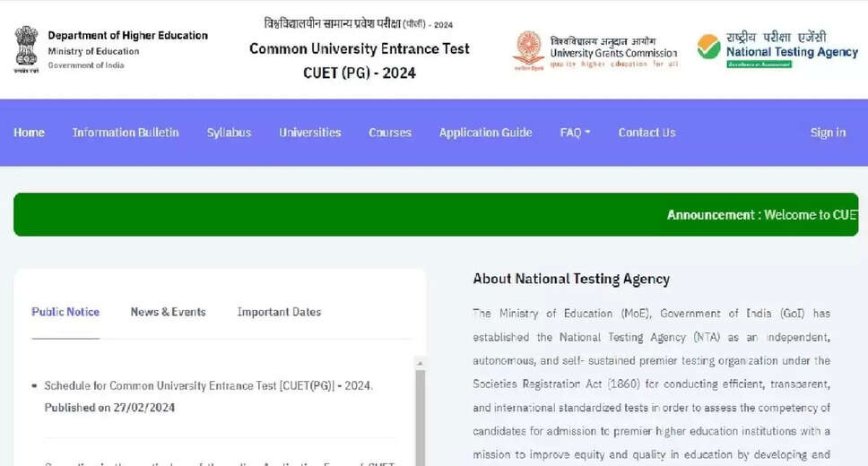Click the National Testing Agency name text
The width and height of the screenshot is (868, 466).
click(x=792, y=52)
